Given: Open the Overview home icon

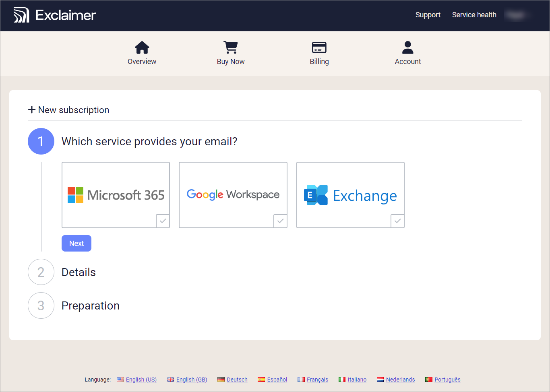Looking at the screenshot, I should tap(142, 47).
